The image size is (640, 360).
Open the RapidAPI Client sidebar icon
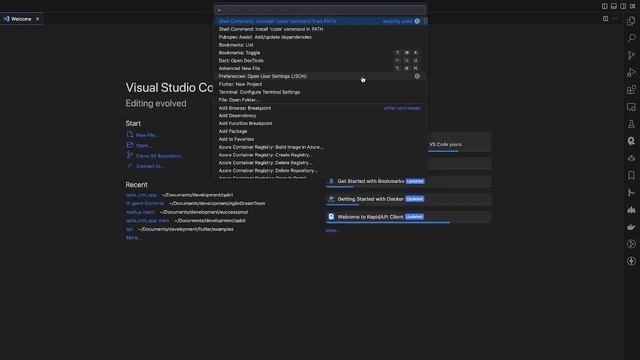pyautogui.click(x=631, y=141)
